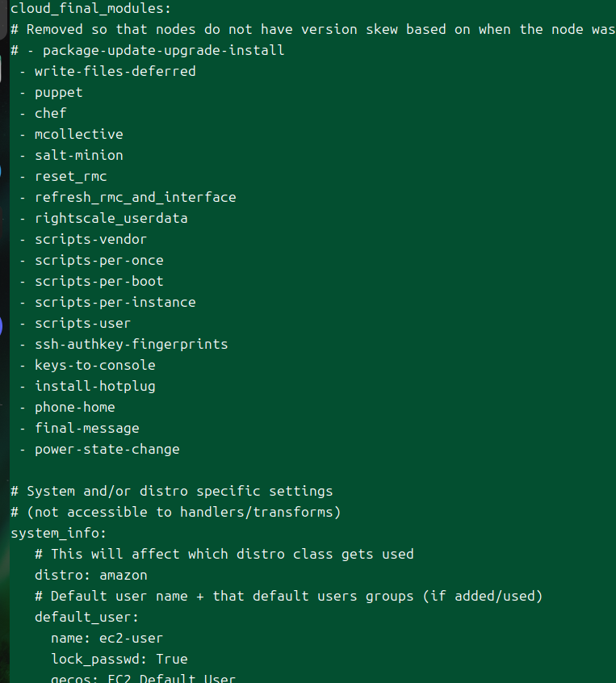Click refresh_rmc_and_interface text
This screenshot has height=683, width=616.
[136, 197]
